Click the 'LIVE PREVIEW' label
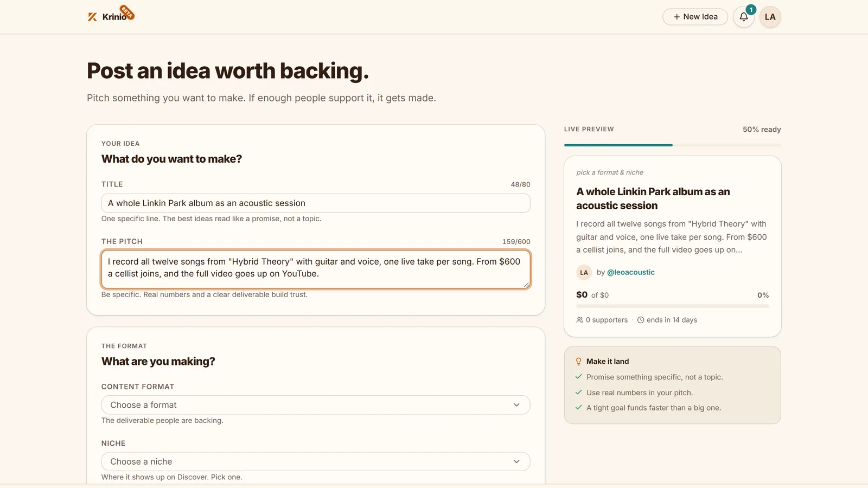868x488 pixels. [589, 129]
